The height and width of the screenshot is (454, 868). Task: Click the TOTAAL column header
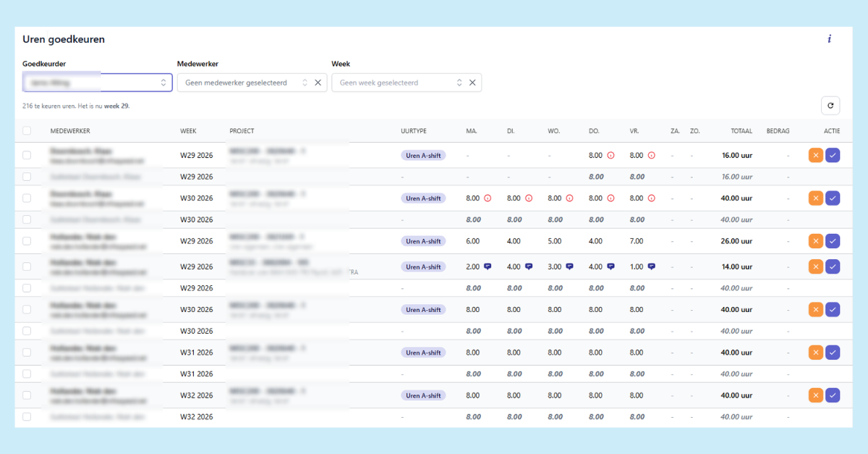coord(741,131)
